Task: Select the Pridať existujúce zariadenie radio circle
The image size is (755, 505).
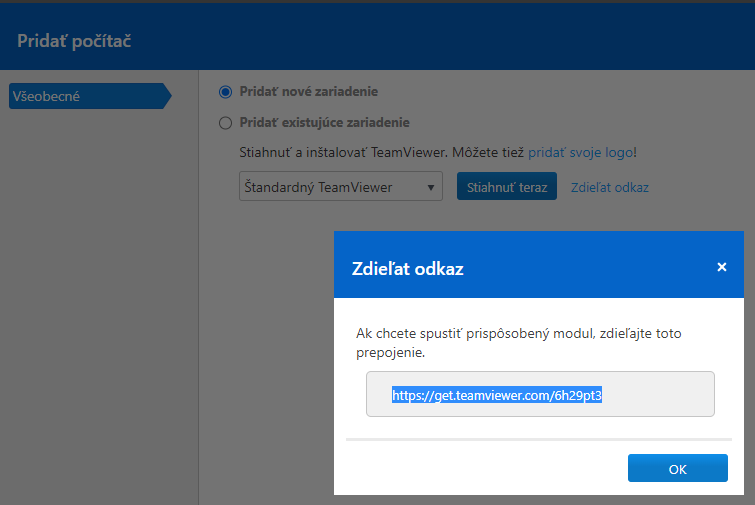Action: point(225,123)
